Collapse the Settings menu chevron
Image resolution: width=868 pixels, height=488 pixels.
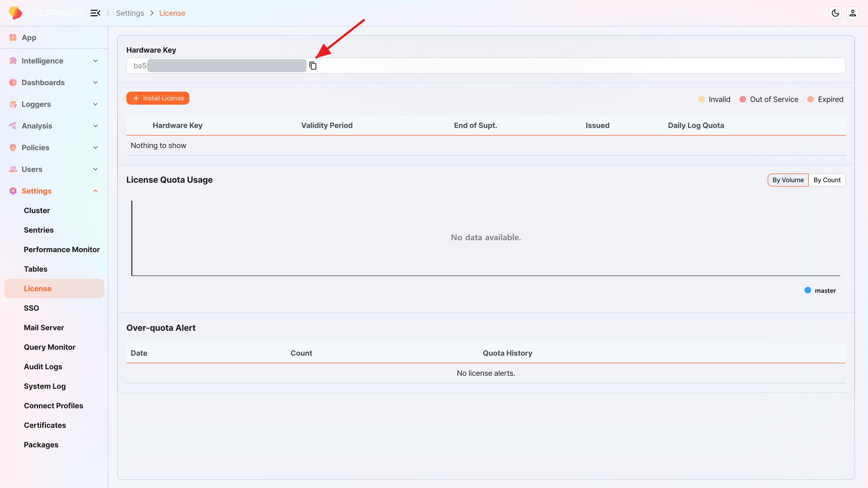tap(95, 191)
